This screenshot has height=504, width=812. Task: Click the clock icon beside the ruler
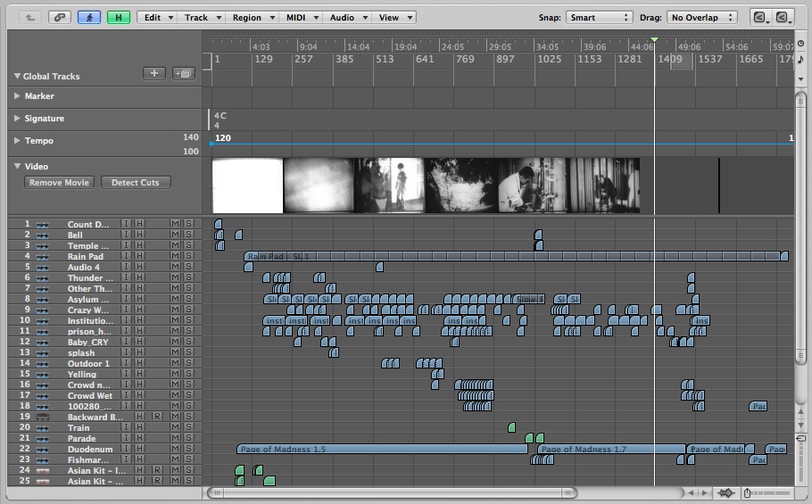[x=800, y=42]
